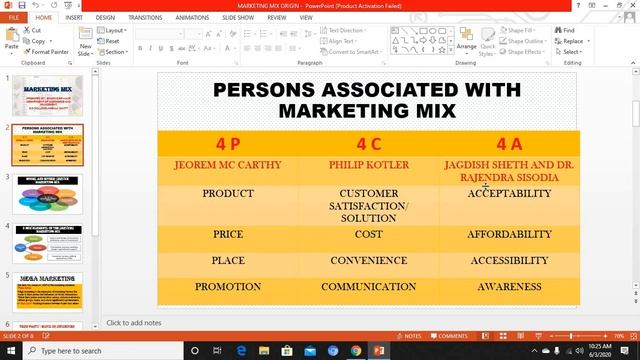Open the REVIEW tab
This screenshot has width=640, height=360.
[x=277, y=18]
